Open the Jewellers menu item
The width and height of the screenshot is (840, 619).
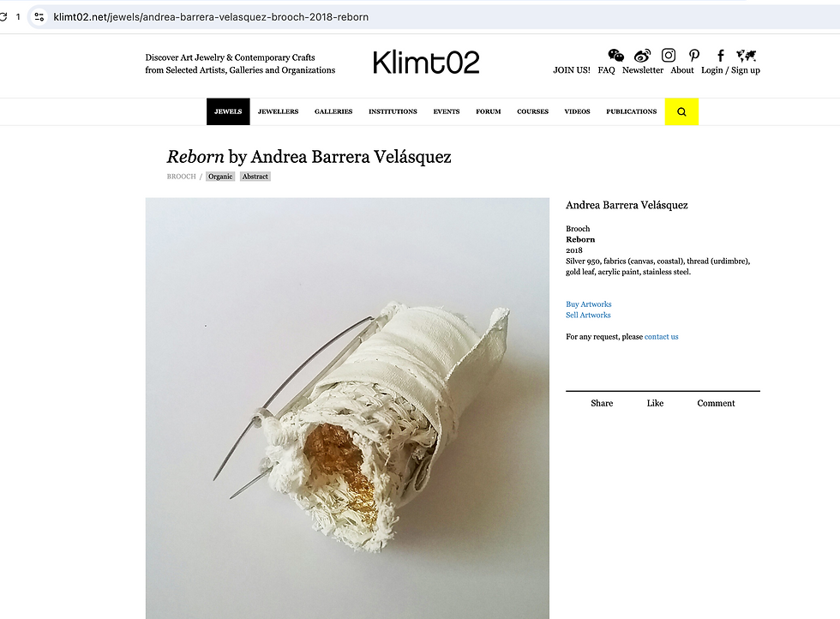coord(278,111)
